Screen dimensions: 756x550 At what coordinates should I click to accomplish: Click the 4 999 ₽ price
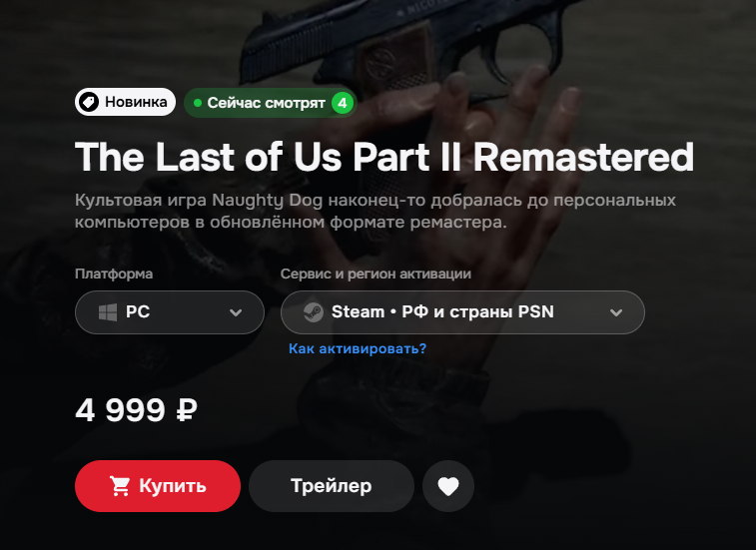click(x=137, y=410)
